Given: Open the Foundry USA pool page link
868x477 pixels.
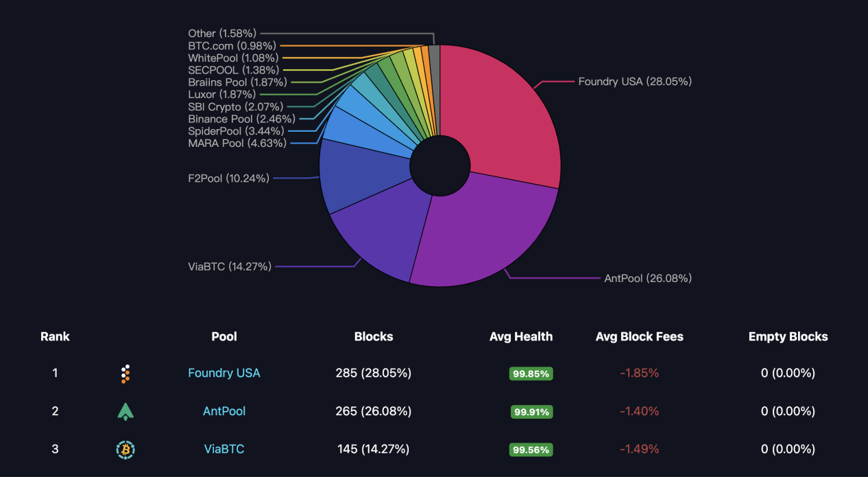Looking at the screenshot, I should click(224, 373).
